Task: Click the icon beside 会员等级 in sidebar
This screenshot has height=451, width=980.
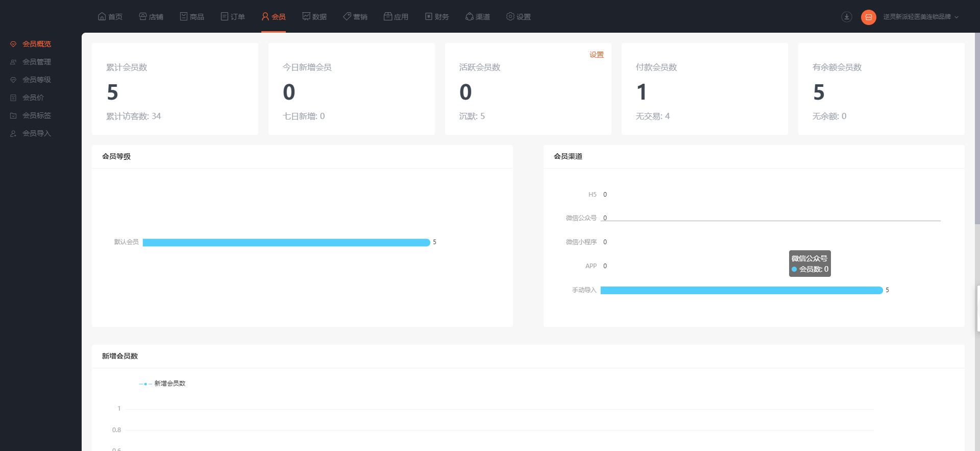Action: point(13,80)
